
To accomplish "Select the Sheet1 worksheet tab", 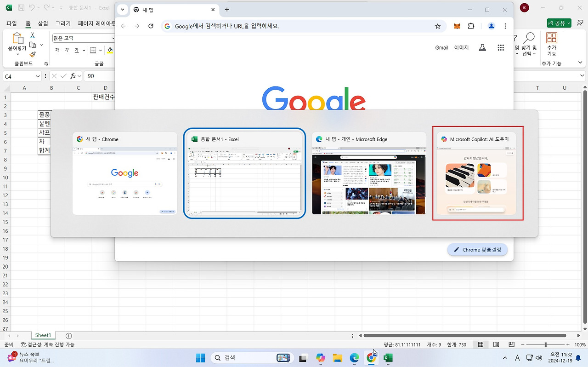I will point(43,336).
